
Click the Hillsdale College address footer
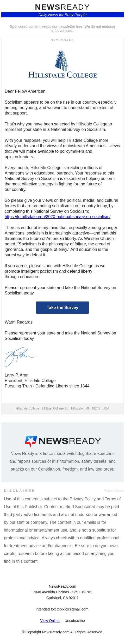click(63, 408)
